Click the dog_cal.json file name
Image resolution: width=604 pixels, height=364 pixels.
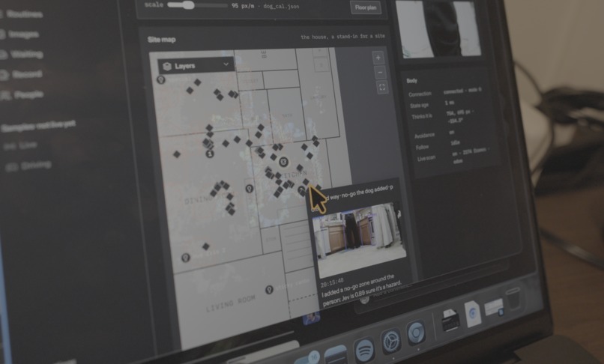pos(281,7)
